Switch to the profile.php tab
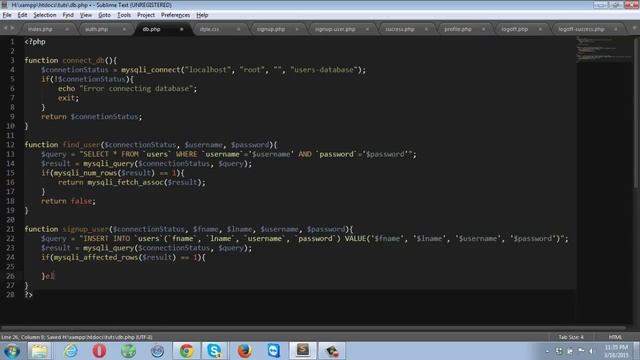640x360 pixels. click(458, 29)
